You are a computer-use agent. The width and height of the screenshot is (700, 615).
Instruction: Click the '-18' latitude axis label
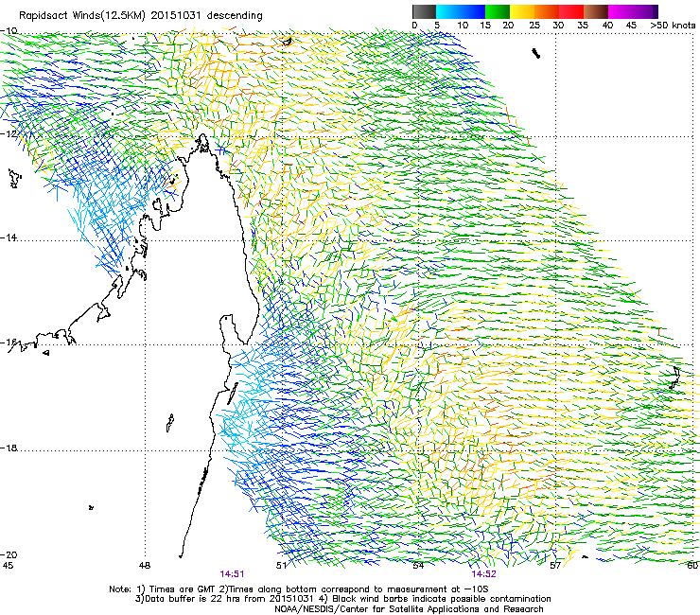click(x=9, y=448)
